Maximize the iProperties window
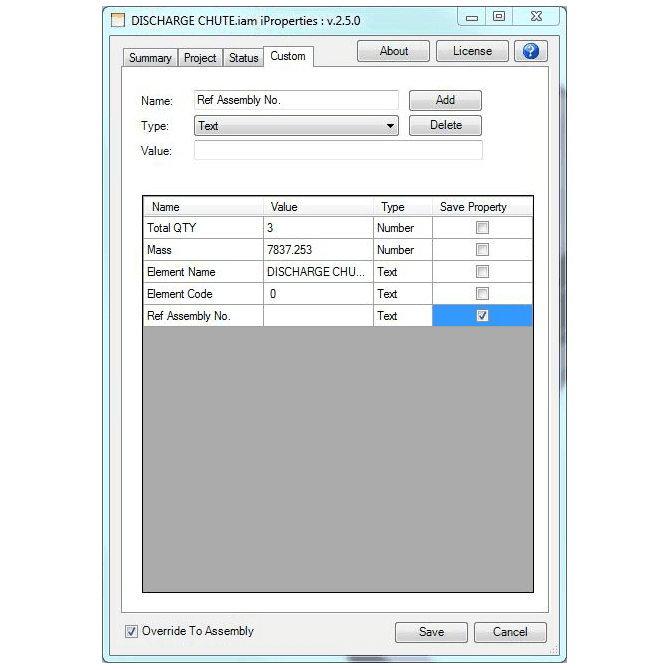 click(499, 16)
